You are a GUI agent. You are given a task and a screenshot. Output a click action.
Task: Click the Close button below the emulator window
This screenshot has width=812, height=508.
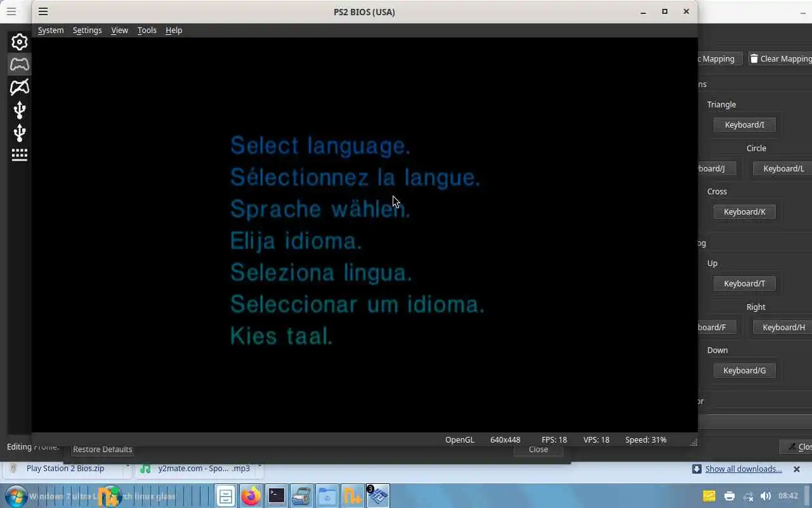pos(538,449)
